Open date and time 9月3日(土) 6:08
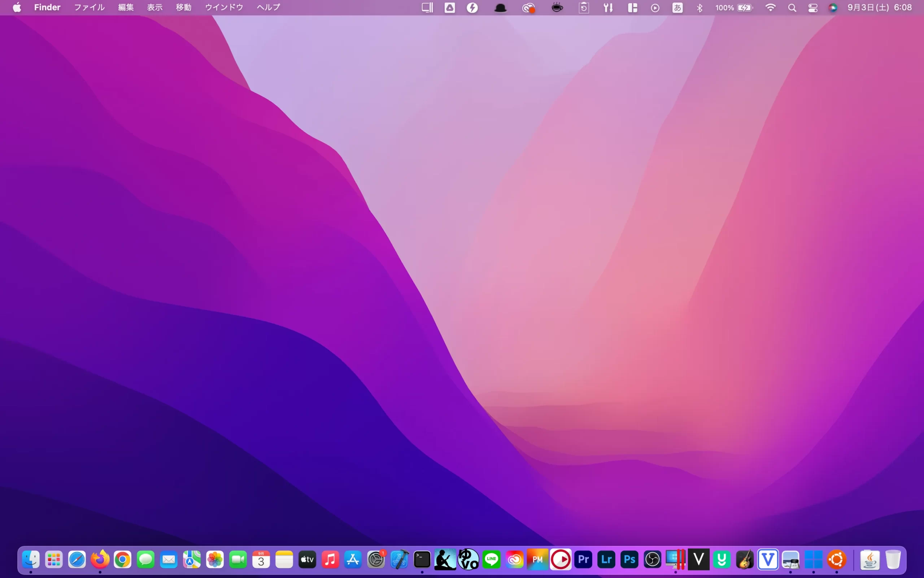Image resolution: width=924 pixels, height=578 pixels. tap(880, 8)
